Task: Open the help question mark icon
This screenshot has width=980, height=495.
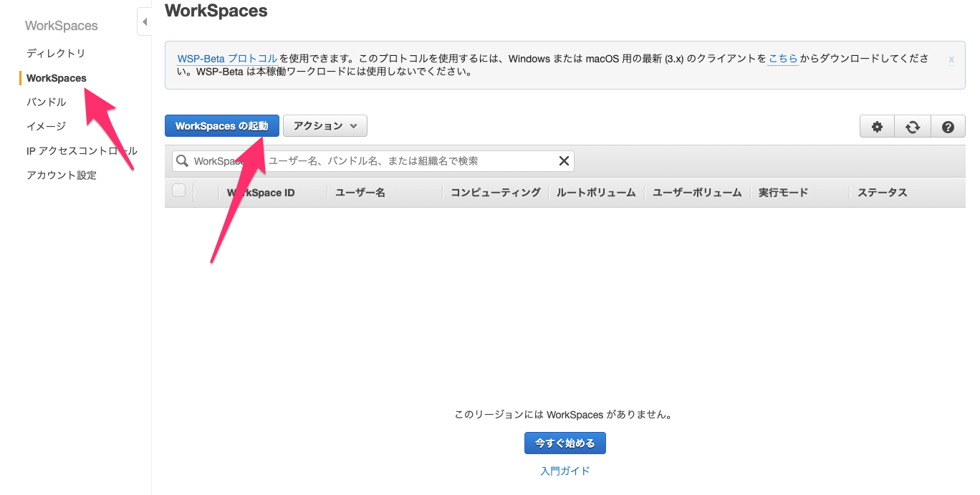Action: point(948,127)
